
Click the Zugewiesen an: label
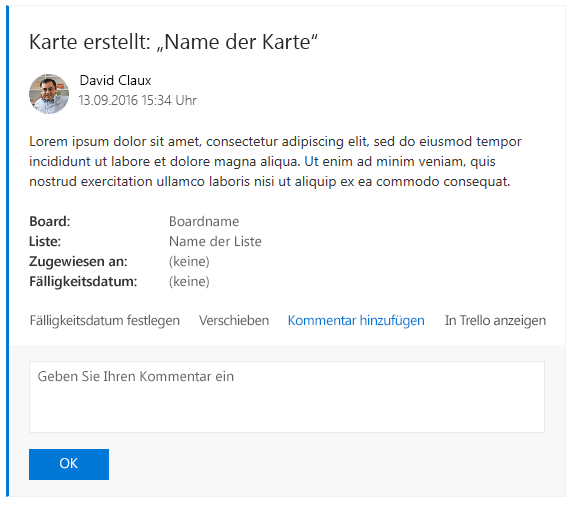pyautogui.click(x=78, y=262)
